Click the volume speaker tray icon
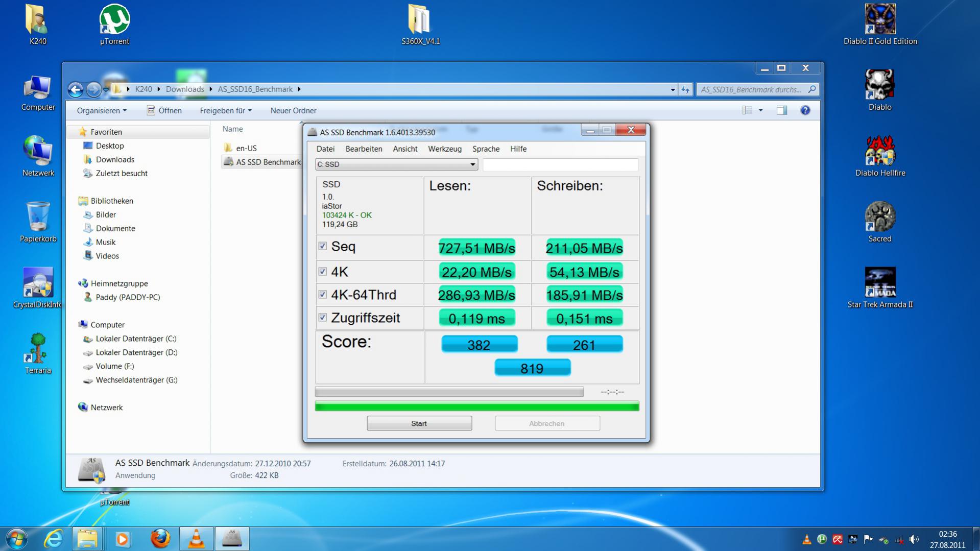Viewport: 980px width, 551px height. (914, 539)
